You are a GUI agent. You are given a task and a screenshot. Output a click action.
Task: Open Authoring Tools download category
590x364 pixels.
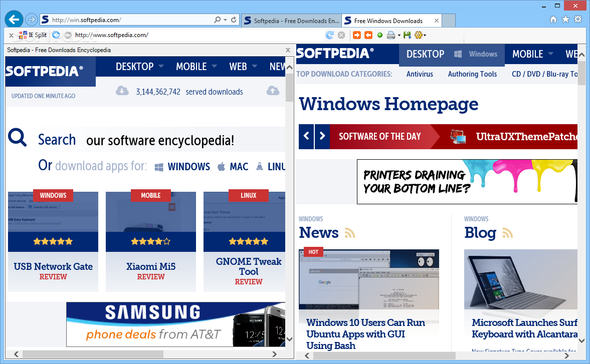click(x=472, y=74)
